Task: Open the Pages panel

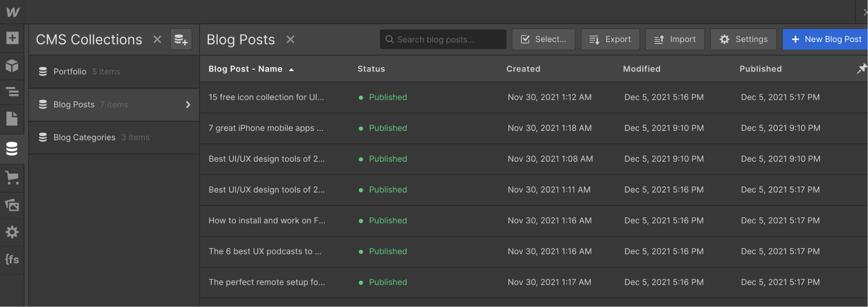Action: click(x=12, y=119)
